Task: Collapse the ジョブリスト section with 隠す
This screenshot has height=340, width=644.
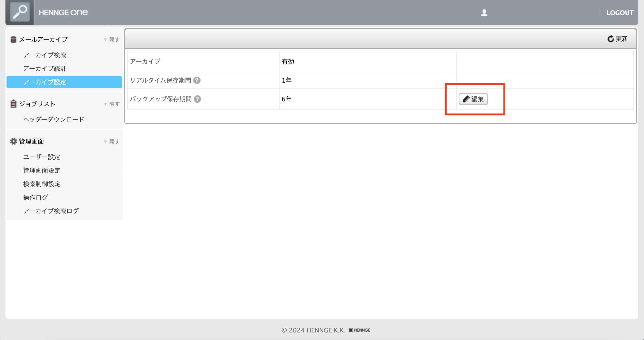Action: pyautogui.click(x=112, y=104)
